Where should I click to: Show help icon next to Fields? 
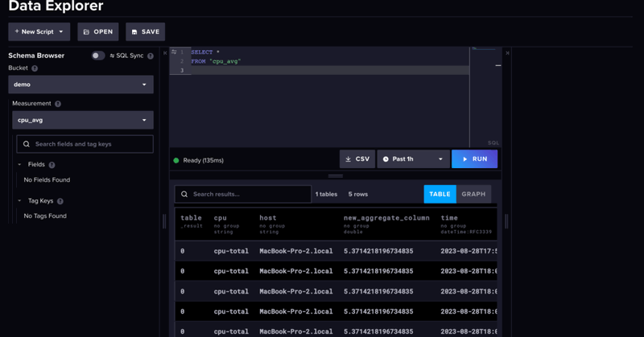click(x=52, y=165)
